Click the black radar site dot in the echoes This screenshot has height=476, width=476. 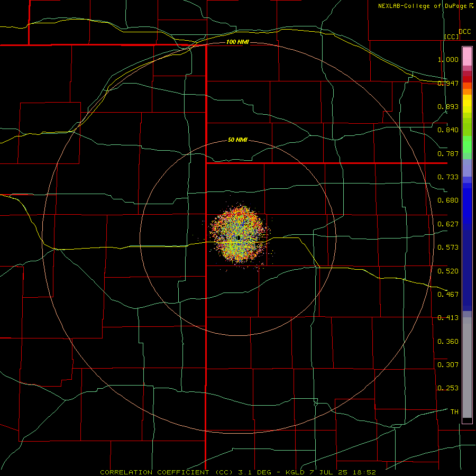pos(239,237)
